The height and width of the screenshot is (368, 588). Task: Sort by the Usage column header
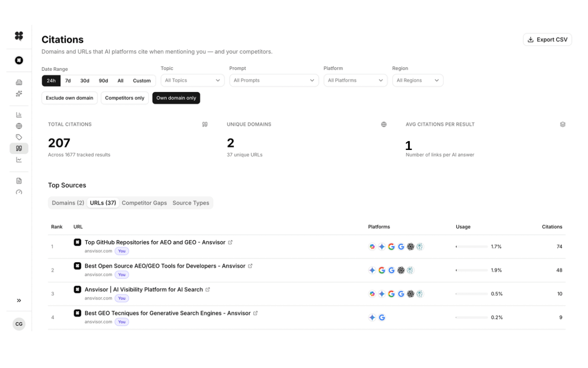click(x=463, y=227)
